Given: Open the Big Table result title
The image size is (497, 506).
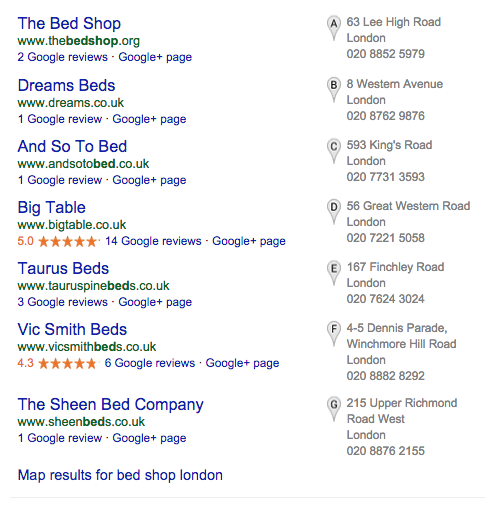Looking at the screenshot, I should pyautogui.click(x=52, y=208).
